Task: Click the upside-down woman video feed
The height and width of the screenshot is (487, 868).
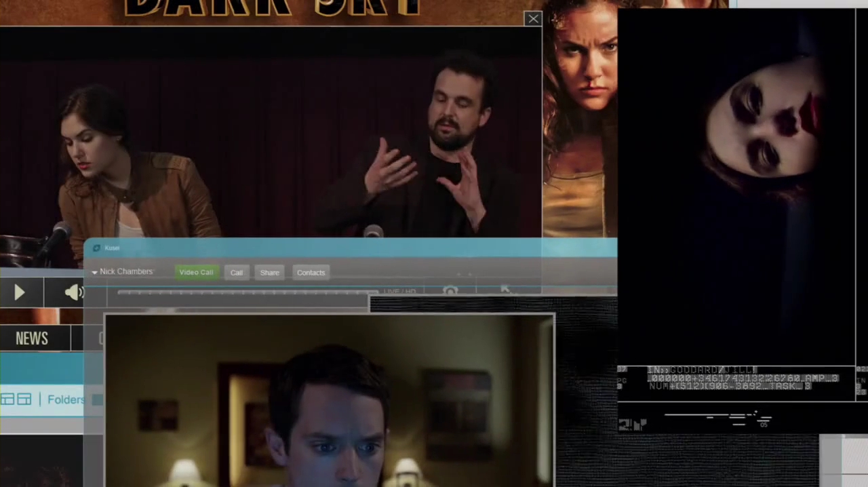Action: tap(736, 187)
